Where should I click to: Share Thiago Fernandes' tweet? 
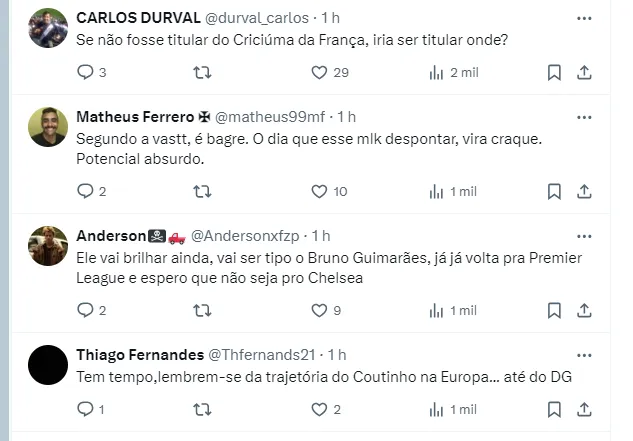click(x=585, y=409)
